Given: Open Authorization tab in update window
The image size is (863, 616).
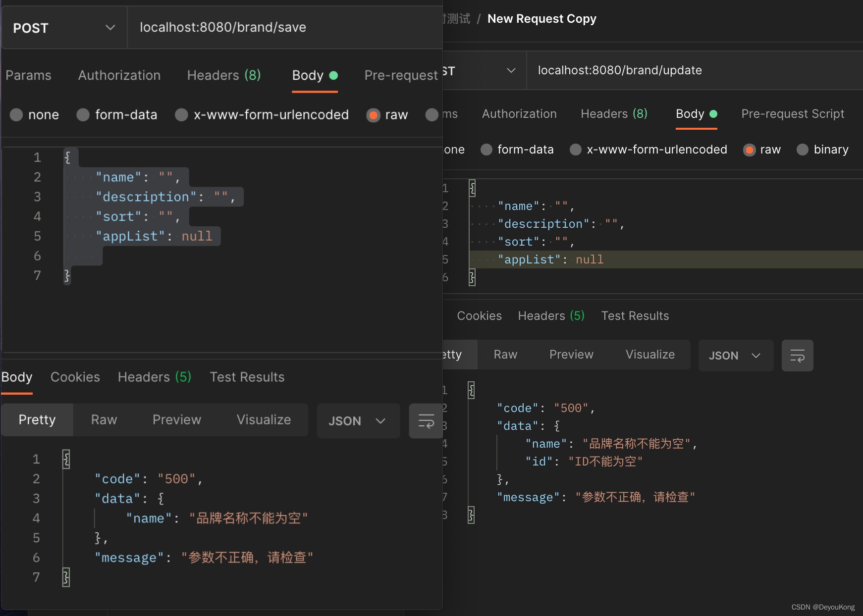Looking at the screenshot, I should click(x=519, y=114).
